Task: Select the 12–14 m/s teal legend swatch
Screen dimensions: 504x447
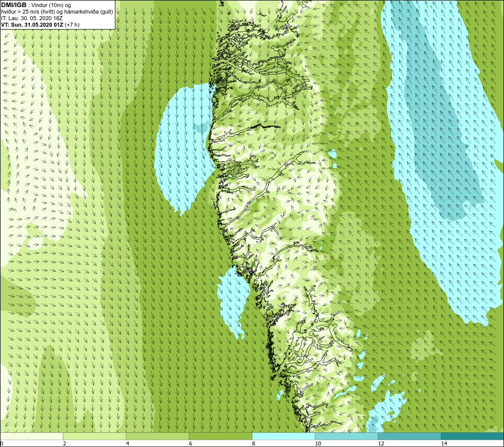Action: [409, 436]
